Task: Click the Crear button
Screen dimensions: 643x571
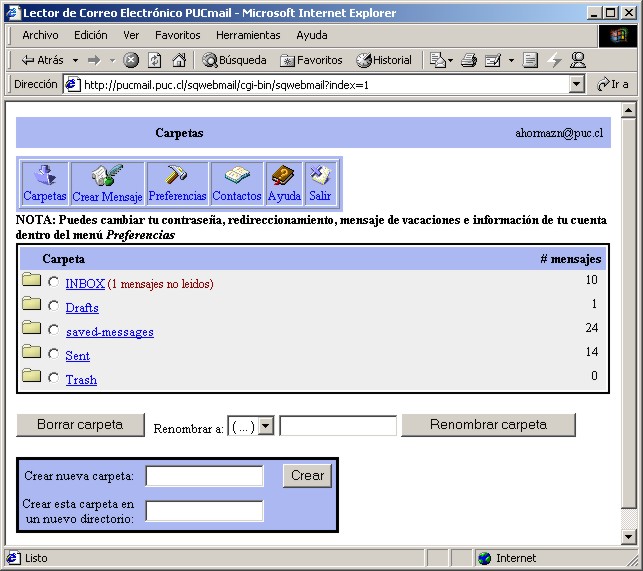Action: 307,475
